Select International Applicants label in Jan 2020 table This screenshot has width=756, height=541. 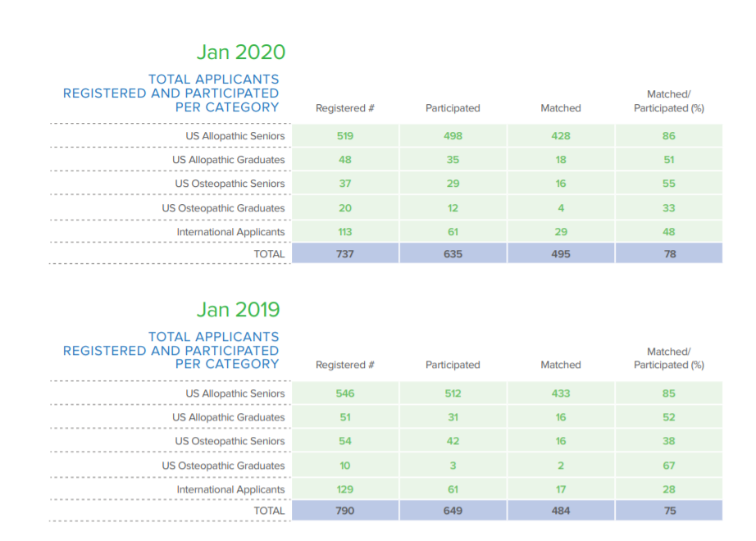coord(230,232)
